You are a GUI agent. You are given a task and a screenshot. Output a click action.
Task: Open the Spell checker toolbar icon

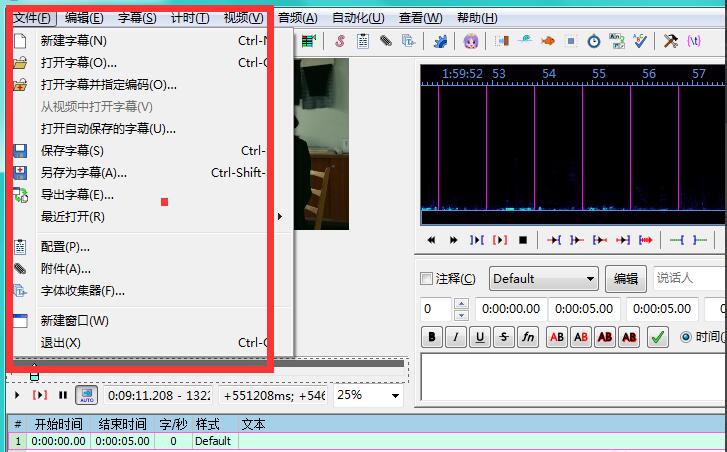coord(641,41)
